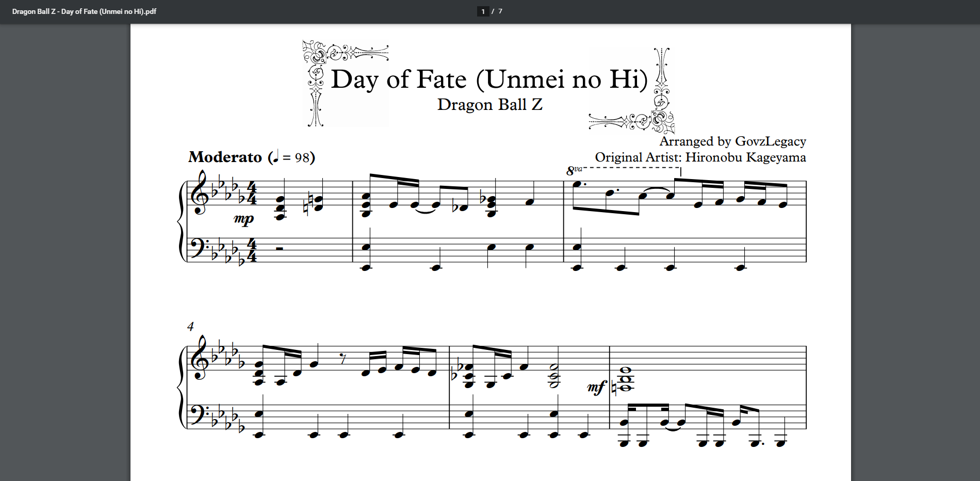The width and height of the screenshot is (980, 481).
Task: Click the bass clef on the first system
Action: [197, 249]
